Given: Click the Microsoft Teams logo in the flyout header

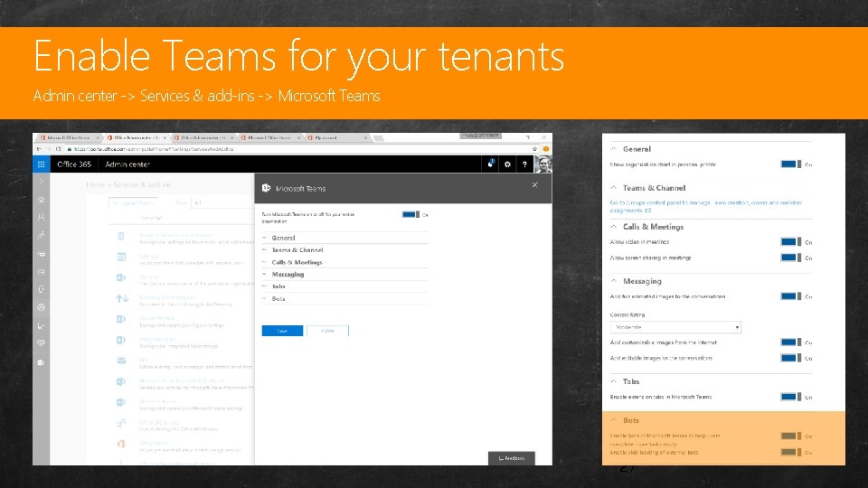Looking at the screenshot, I should click(x=266, y=188).
